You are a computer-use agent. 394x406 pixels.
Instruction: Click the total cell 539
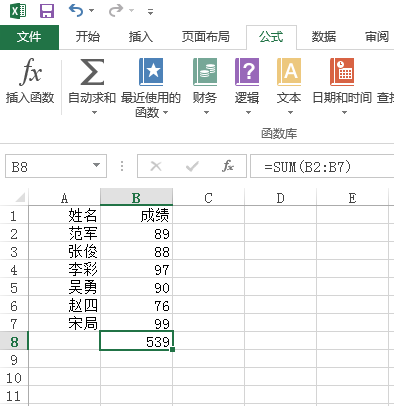(x=136, y=341)
